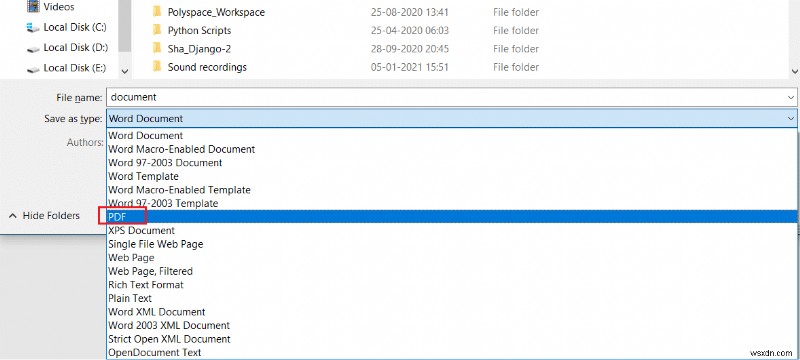800x360 pixels.
Task: Select Word XML Document format
Action: click(x=452, y=312)
